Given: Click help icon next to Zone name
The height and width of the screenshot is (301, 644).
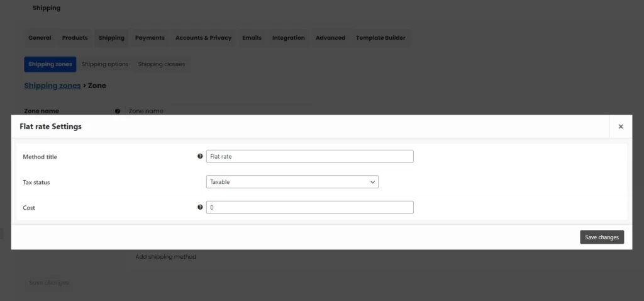Looking at the screenshot, I should tap(118, 111).
